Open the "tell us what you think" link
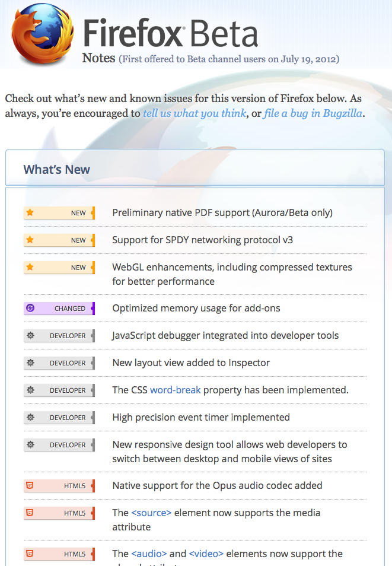 (x=194, y=113)
